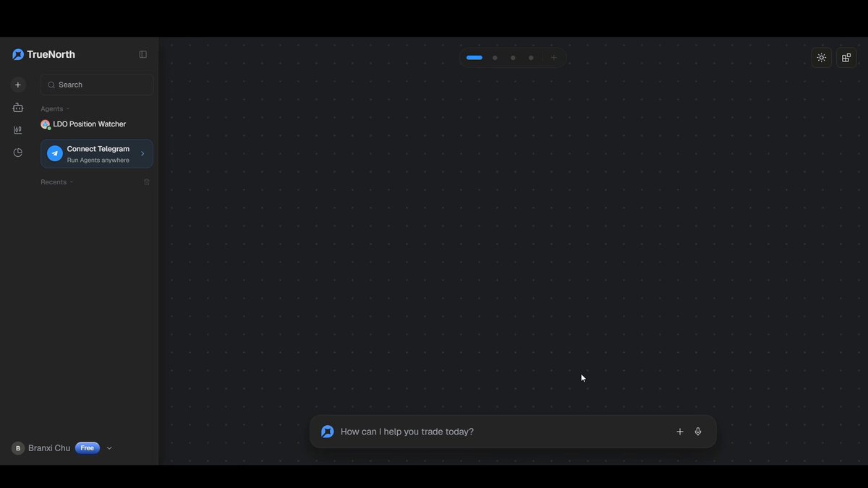The height and width of the screenshot is (488, 868).
Task: Click the arrow on the Connect Telegram card
Action: coord(142,153)
